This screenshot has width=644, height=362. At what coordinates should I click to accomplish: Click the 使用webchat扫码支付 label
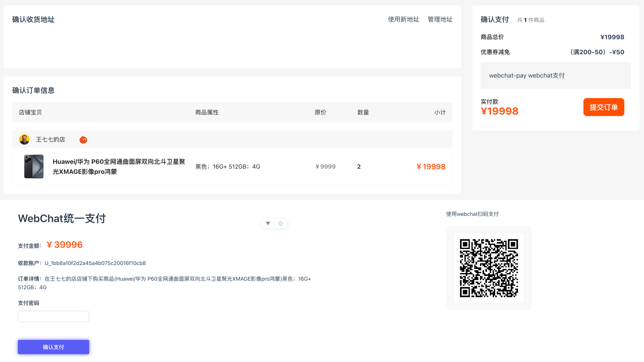point(473,214)
